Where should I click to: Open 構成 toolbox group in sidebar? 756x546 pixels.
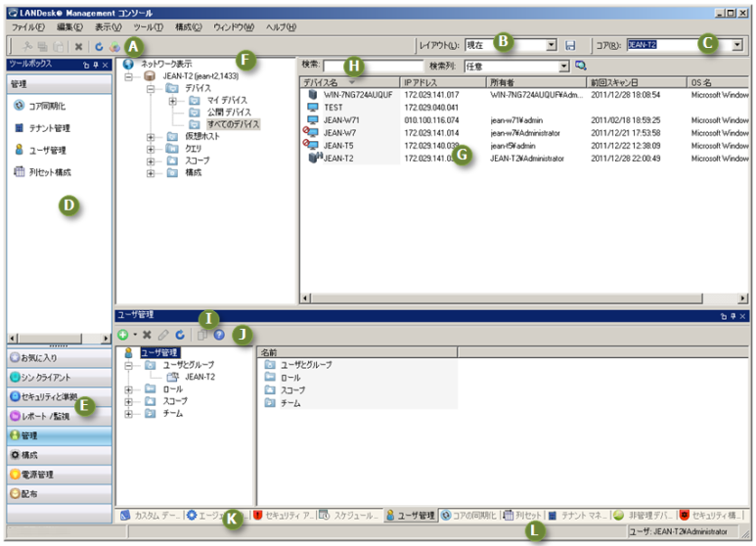[60, 455]
